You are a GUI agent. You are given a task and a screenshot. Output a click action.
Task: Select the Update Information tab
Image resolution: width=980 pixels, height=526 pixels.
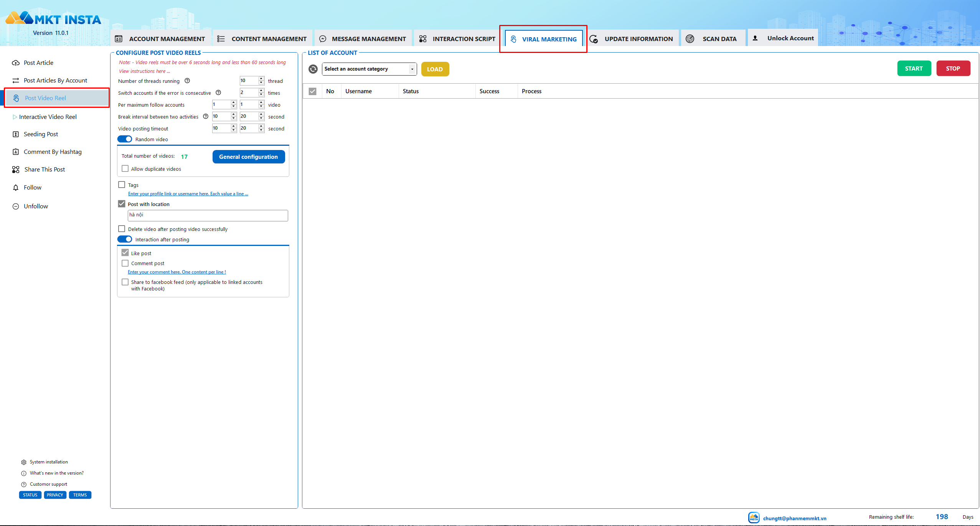[633, 38]
